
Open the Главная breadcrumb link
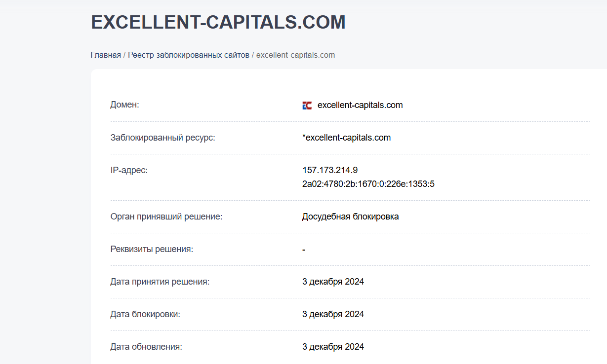105,55
